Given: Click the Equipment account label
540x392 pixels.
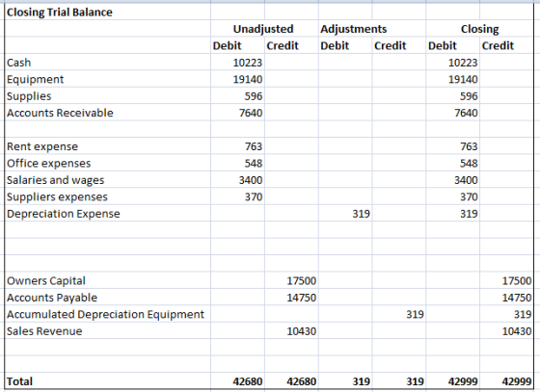Looking at the screenshot, I should (x=35, y=79).
